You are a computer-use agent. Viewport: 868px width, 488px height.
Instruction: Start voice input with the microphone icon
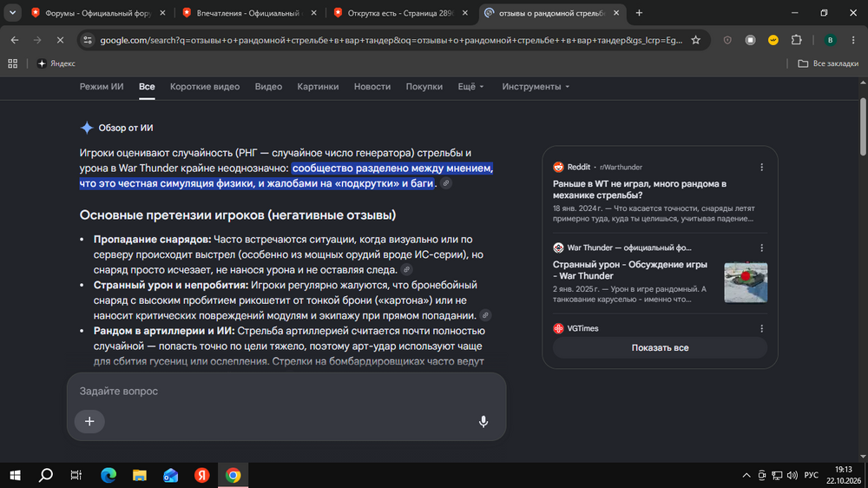(483, 421)
